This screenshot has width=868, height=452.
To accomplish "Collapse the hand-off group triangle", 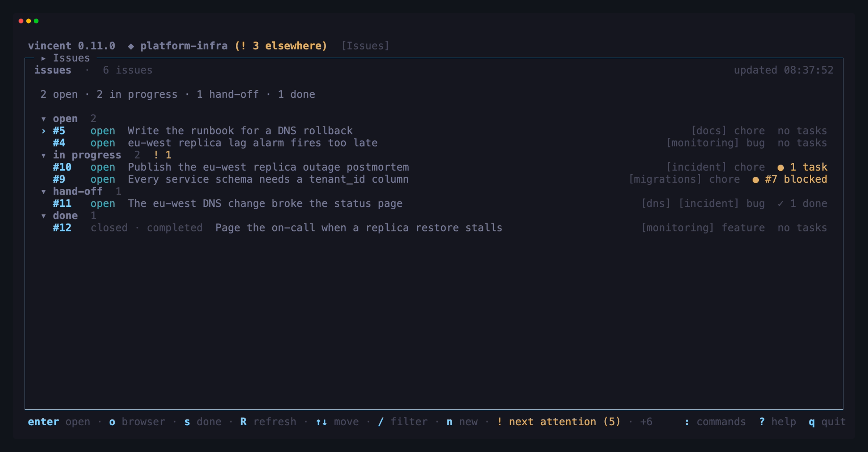I will [43, 192].
